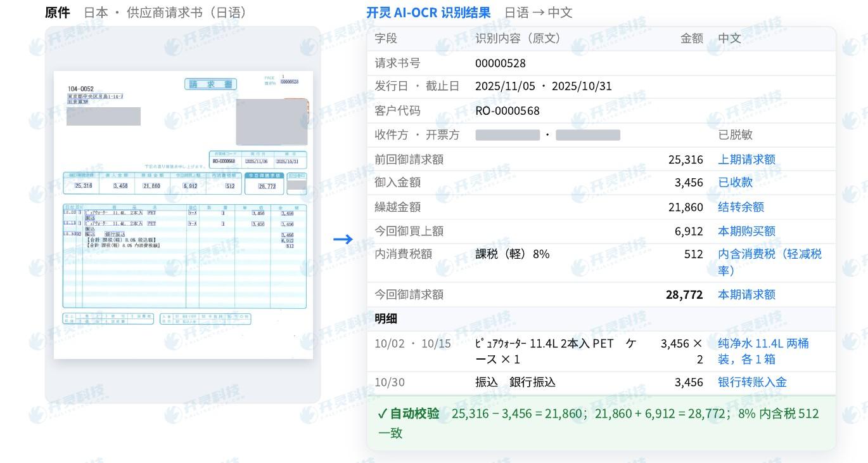Viewport: 868px width, 463px height.
Task: Click 3,456 in the 10/30 row
Action: click(x=689, y=382)
